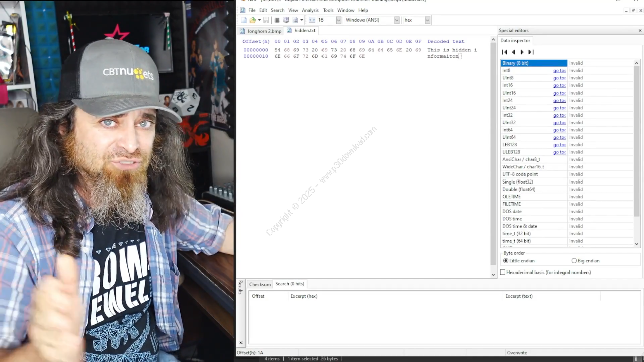Click the Offset column header in results
The image size is (644, 362).
coord(269,296)
